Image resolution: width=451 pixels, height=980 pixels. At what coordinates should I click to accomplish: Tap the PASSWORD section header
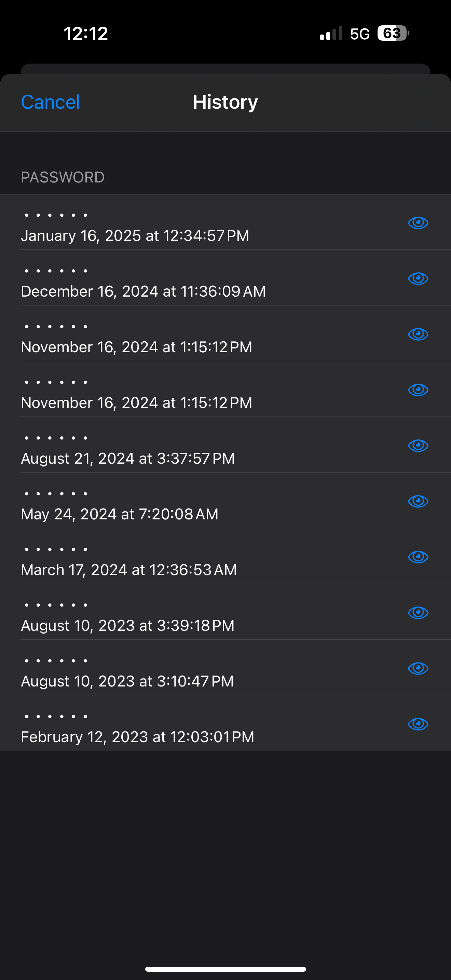pos(63,177)
